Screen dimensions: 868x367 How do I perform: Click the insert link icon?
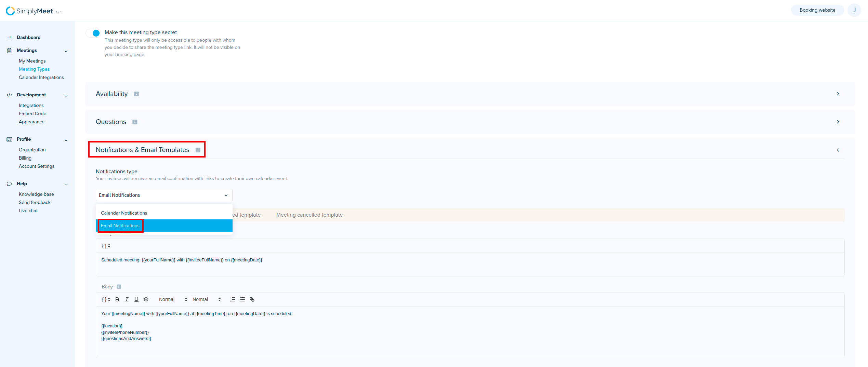[x=252, y=299]
